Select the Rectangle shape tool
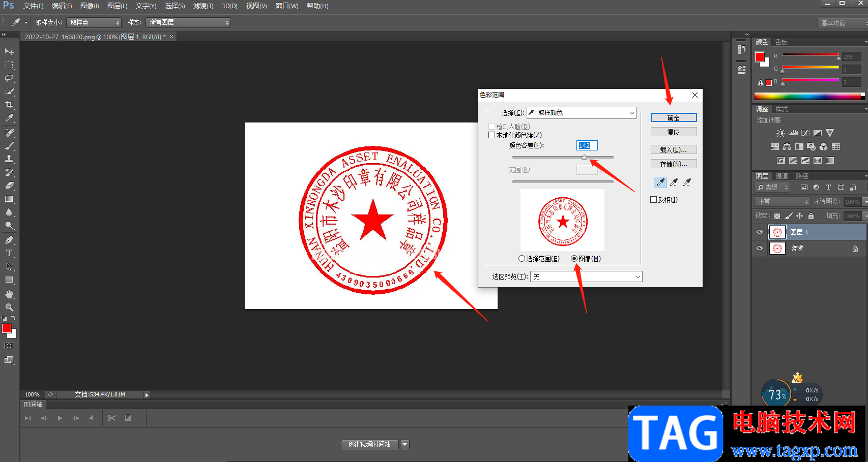868x462 pixels. 9,280
